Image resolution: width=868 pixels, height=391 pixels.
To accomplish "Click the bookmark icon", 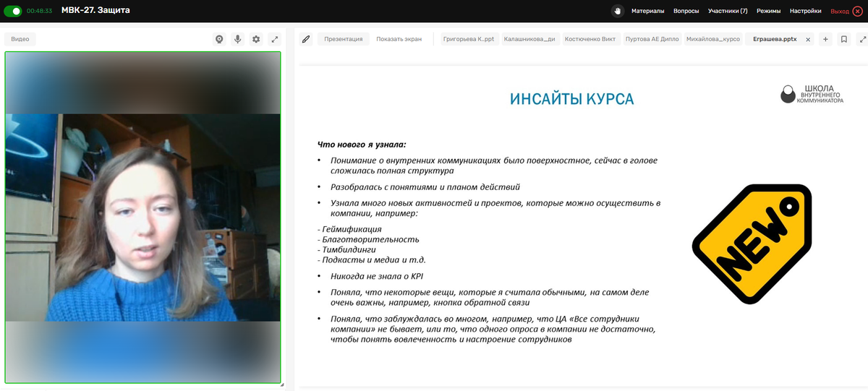I will point(843,39).
